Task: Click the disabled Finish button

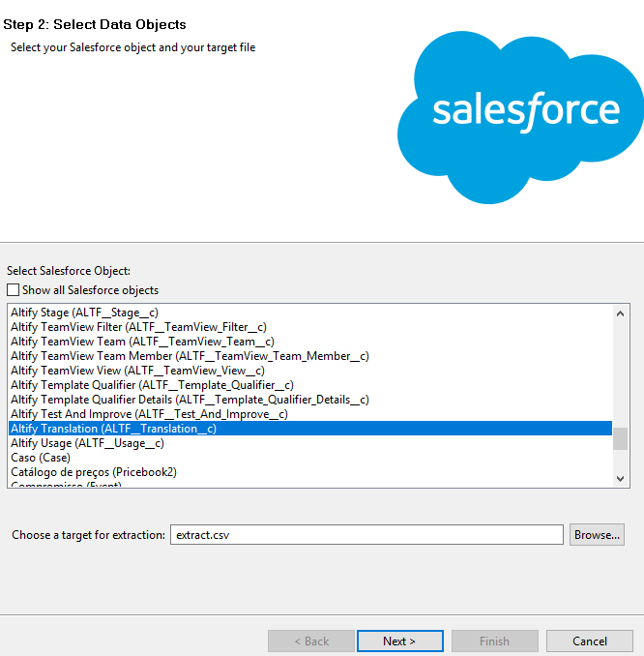Action: click(x=495, y=641)
